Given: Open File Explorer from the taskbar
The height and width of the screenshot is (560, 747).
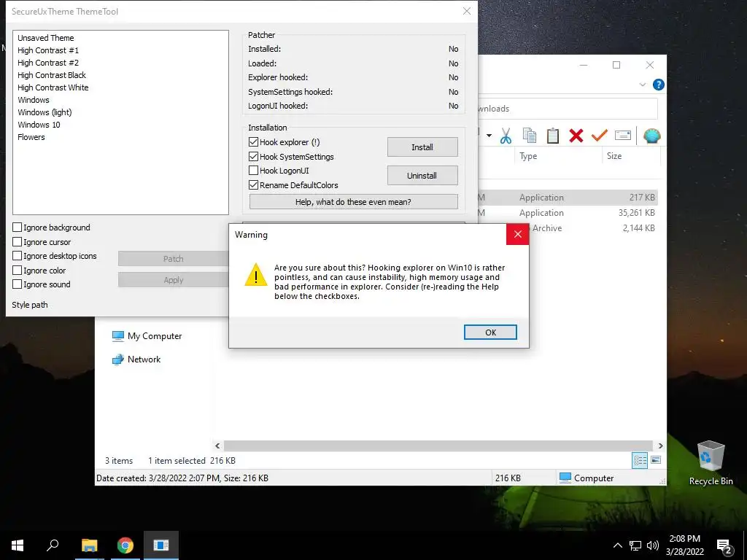Looking at the screenshot, I should [x=89, y=545].
